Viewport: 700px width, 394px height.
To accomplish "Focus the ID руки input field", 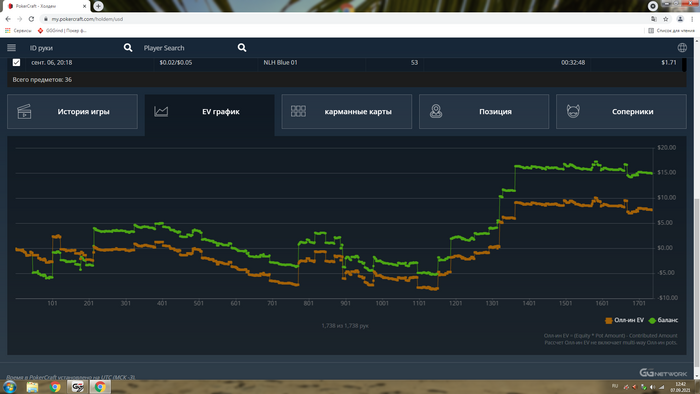I will [x=74, y=48].
